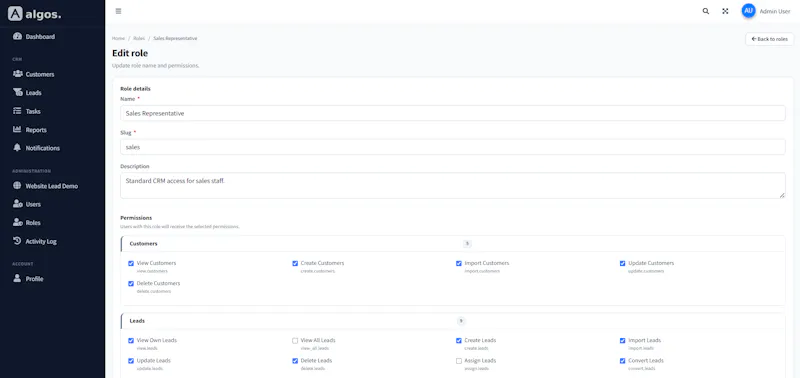The image size is (800, 378).
Task: Click the Leads count badge 9
Action: click(x=461, y=321)
